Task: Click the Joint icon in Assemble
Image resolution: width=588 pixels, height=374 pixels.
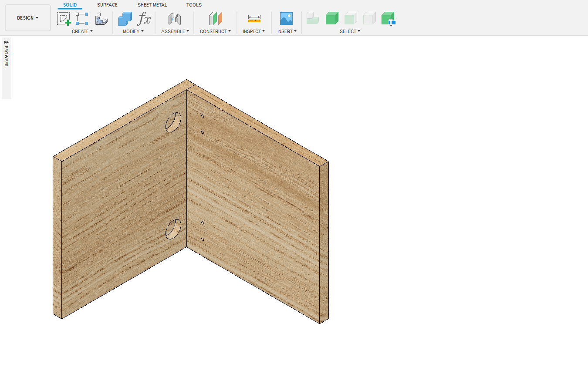Action: coord(175,19)
